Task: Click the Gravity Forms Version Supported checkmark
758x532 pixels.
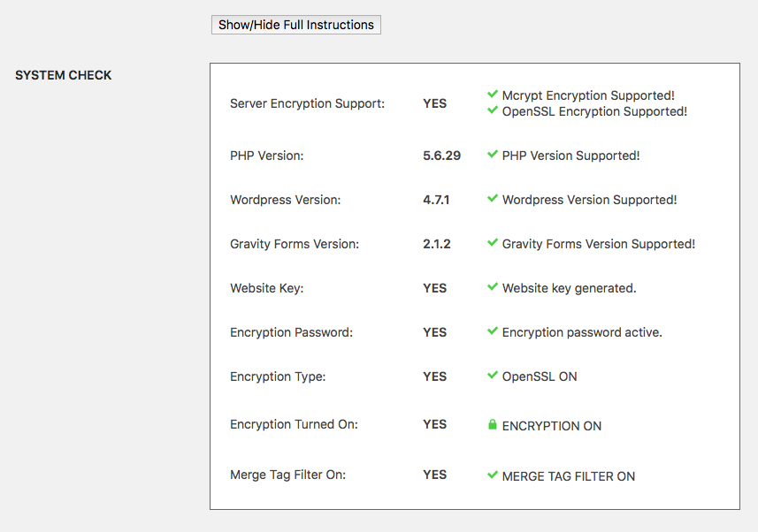Action: click(x=493, y=243)
